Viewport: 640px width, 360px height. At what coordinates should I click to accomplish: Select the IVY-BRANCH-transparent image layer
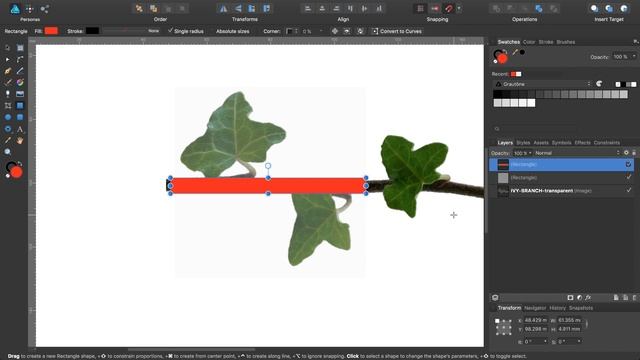tap(562, 191)
